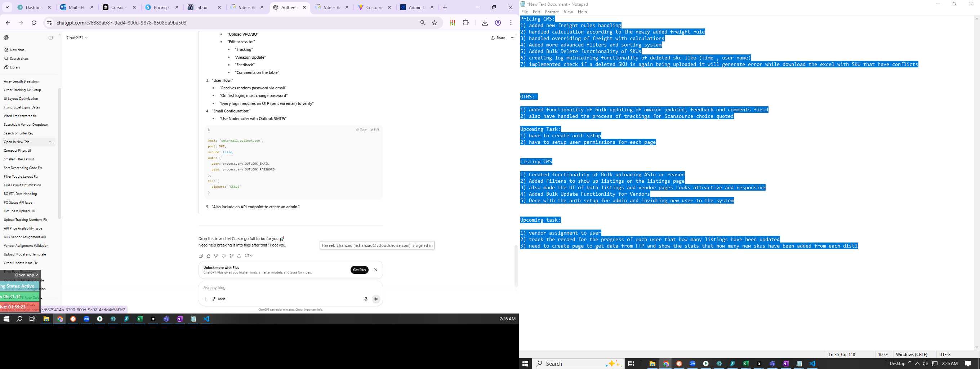The height and width of the screenshot is (369, 980).
Task: Start dictation with the microphone icon
Action: (x=366, y=299)
